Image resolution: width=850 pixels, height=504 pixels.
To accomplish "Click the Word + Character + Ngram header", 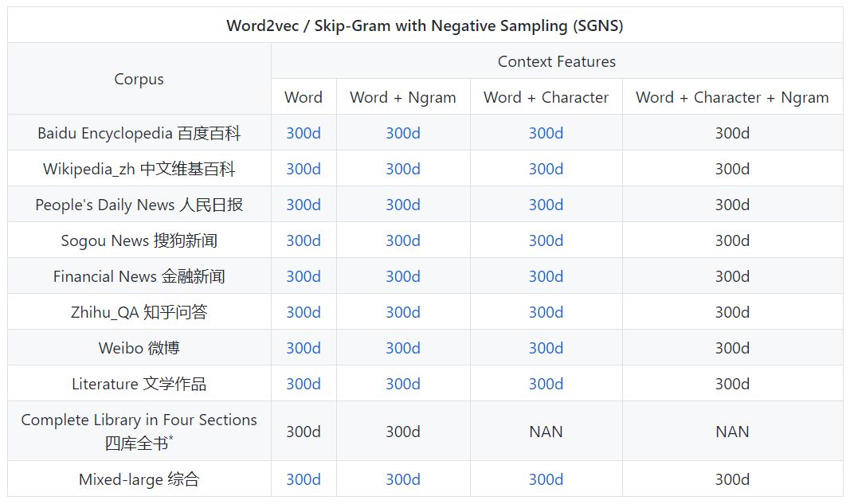I will [732, 97].
